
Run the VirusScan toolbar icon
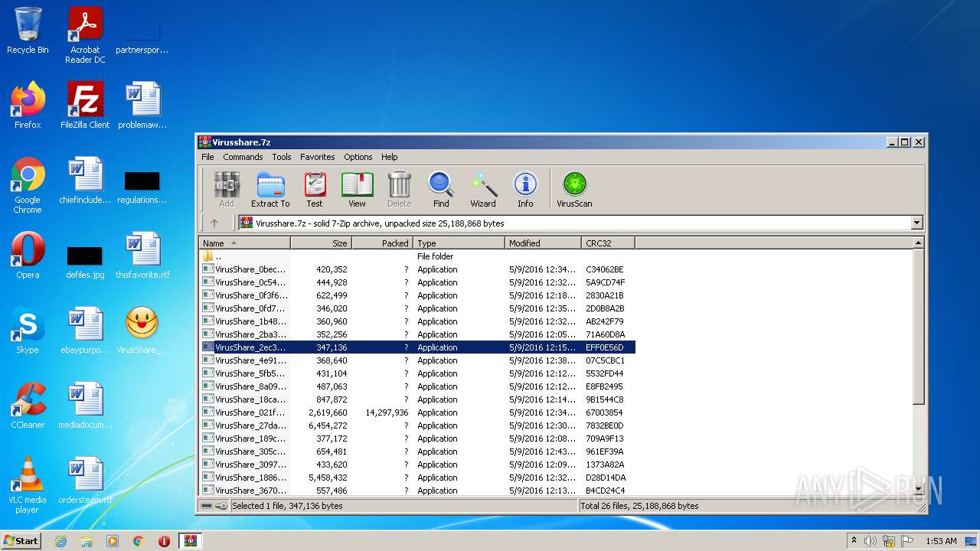pos(574,189)
